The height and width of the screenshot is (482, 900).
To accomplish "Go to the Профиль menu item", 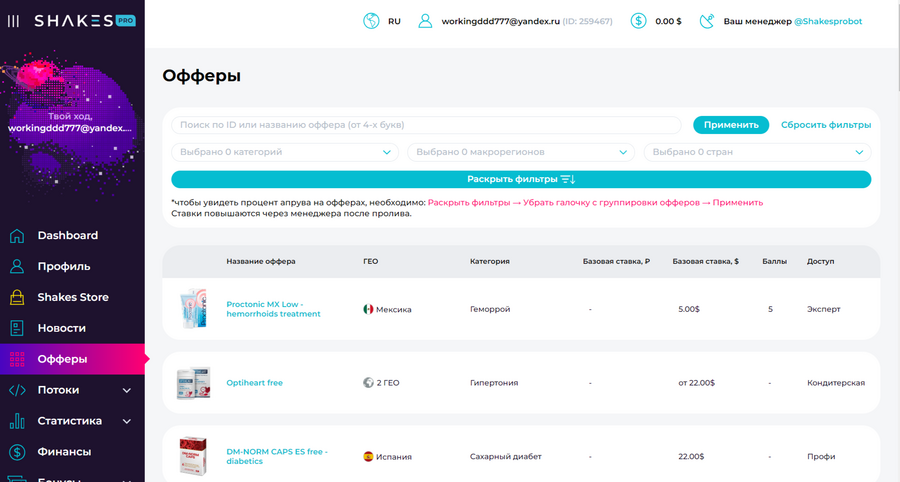I will tap(64, 267).
